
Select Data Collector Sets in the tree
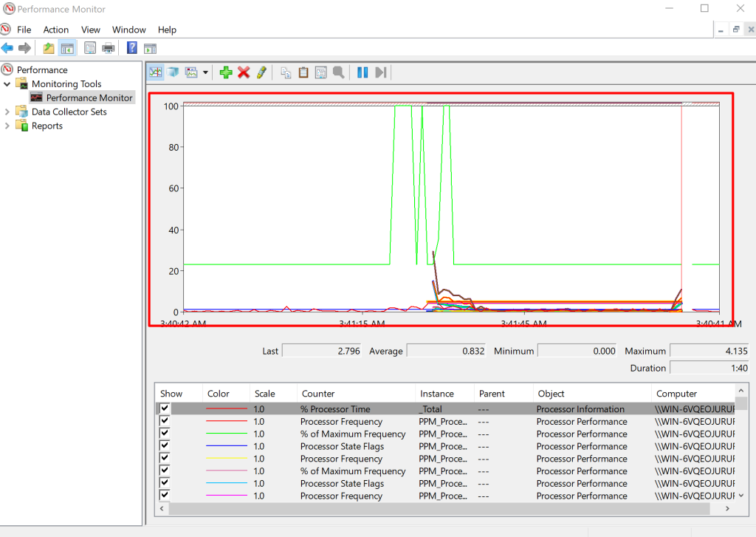[69, 112]
